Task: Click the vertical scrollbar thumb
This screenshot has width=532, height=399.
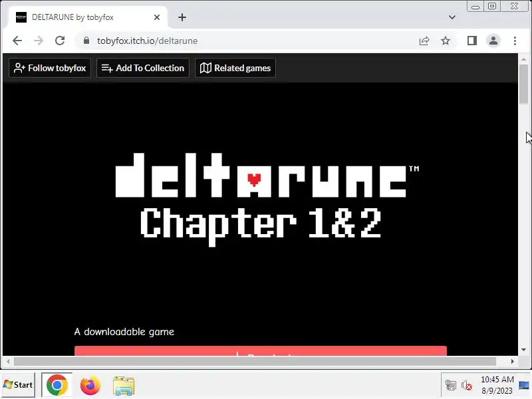Action: click(x=523, y=84)
